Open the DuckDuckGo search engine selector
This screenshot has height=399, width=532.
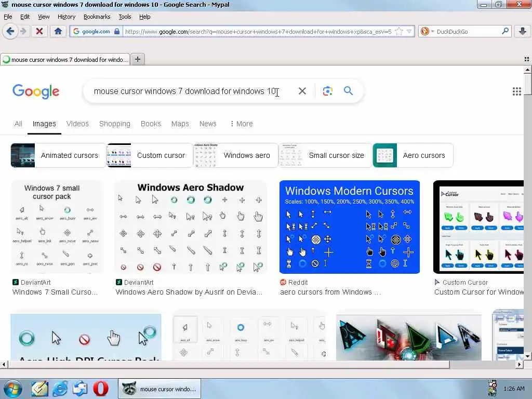427,32
